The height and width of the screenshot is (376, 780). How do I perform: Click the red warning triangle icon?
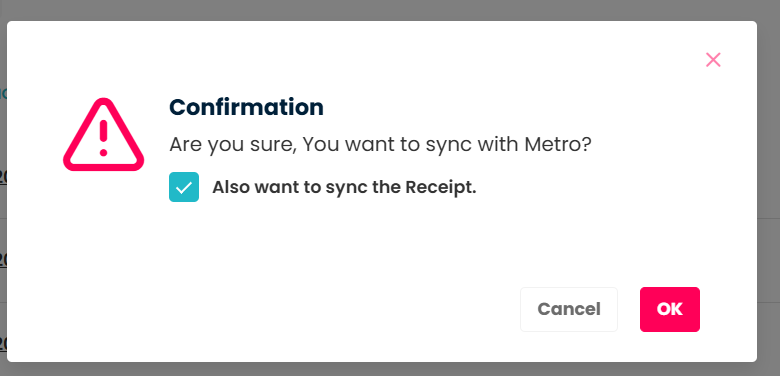coord(103,135)
